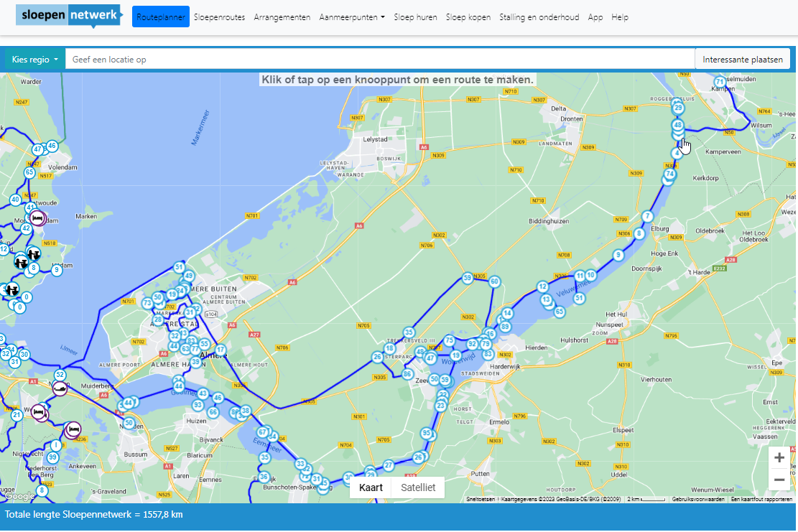Viewport: 798px width, 532px height.
Task: Click the anchor symbol icon near Uitdam
Action: pos(33,253)
